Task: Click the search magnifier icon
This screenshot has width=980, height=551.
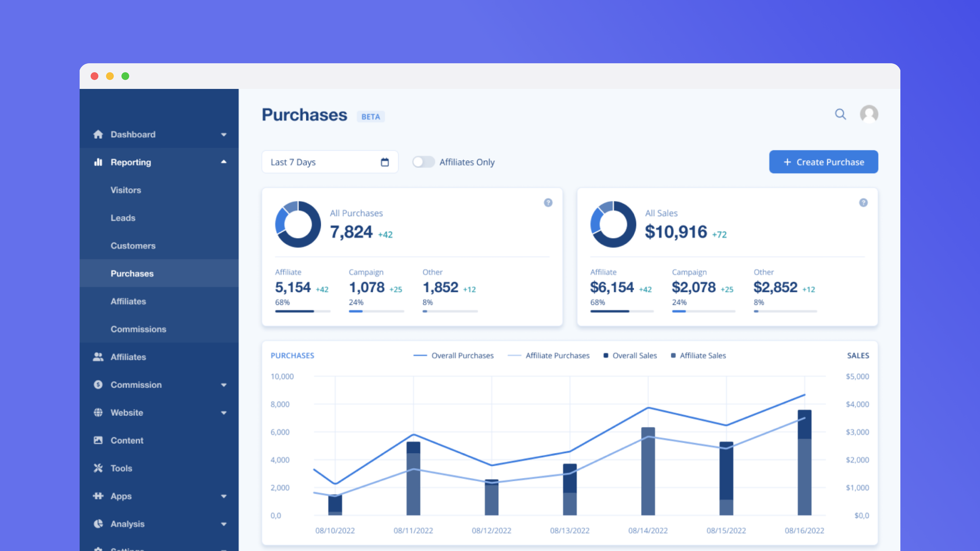Action: click(x=840, y=114)
